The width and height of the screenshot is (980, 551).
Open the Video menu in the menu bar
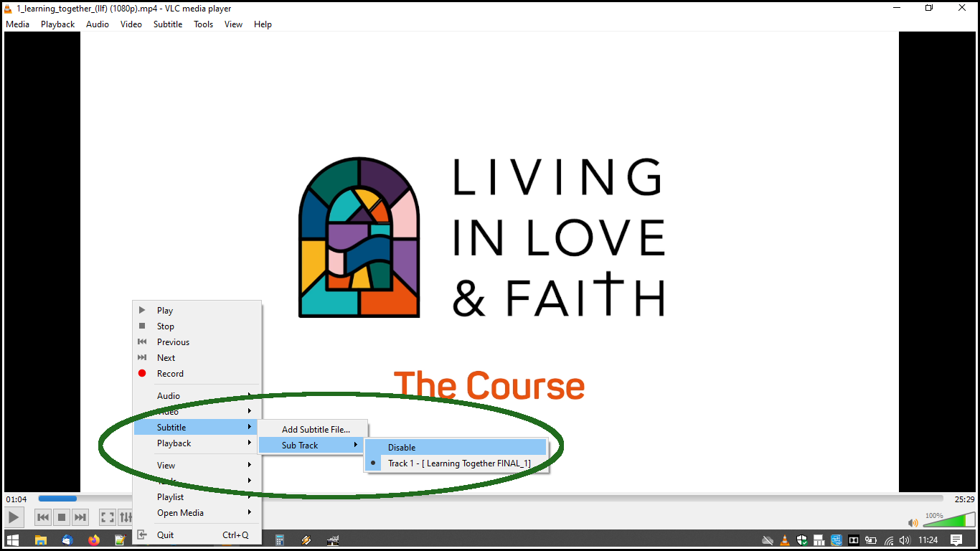[x=131, y=24]
